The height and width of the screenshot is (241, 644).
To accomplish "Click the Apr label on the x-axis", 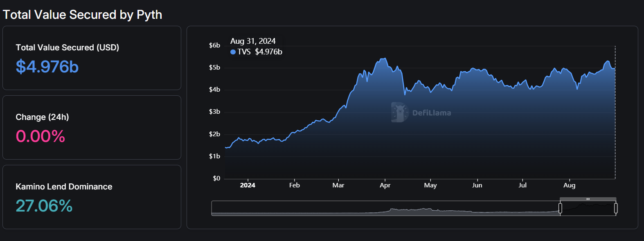I will [385, 185].
